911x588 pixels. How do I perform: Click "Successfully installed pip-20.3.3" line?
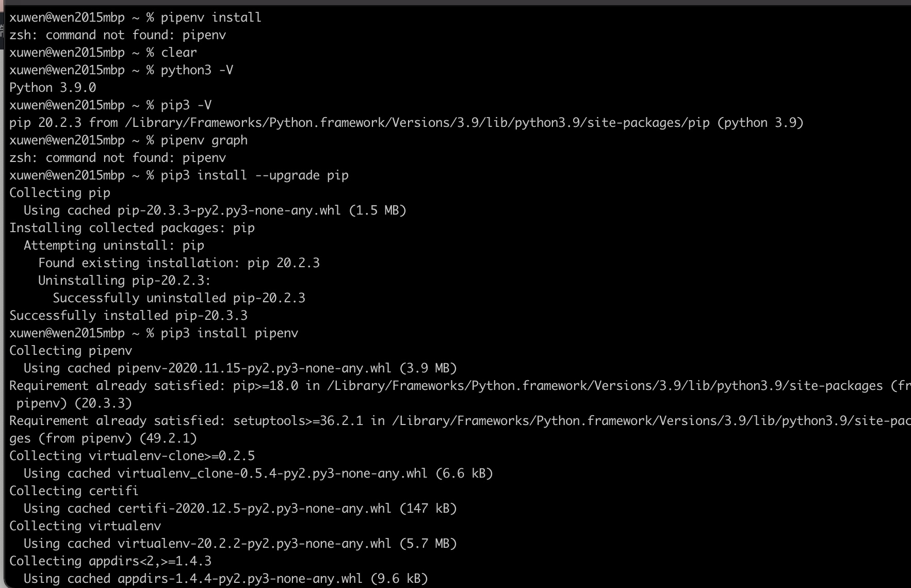pyautogui.click(x=128, y=316)
